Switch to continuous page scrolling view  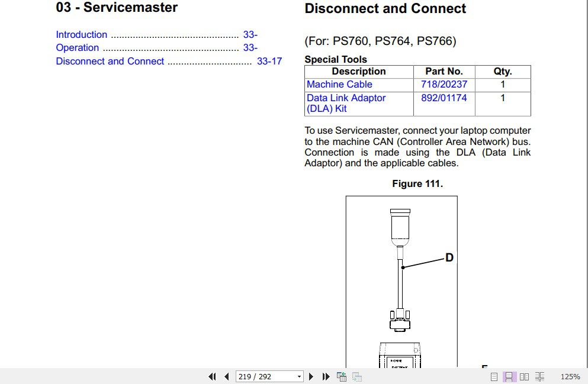point(509,376)
